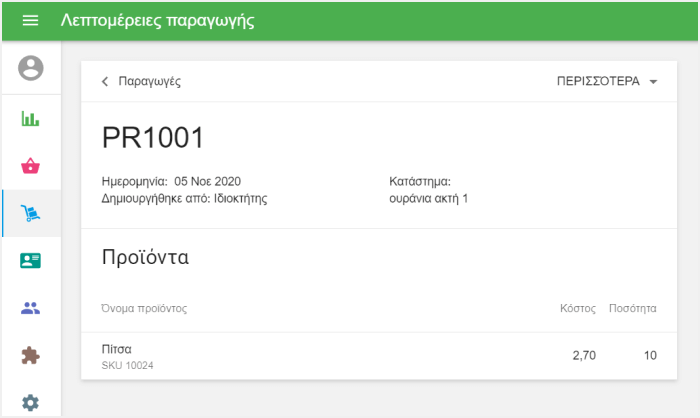The width and height of the screenshot is (700, 418).
Task: Open the employee ID card icon
Action: [31, 260]
